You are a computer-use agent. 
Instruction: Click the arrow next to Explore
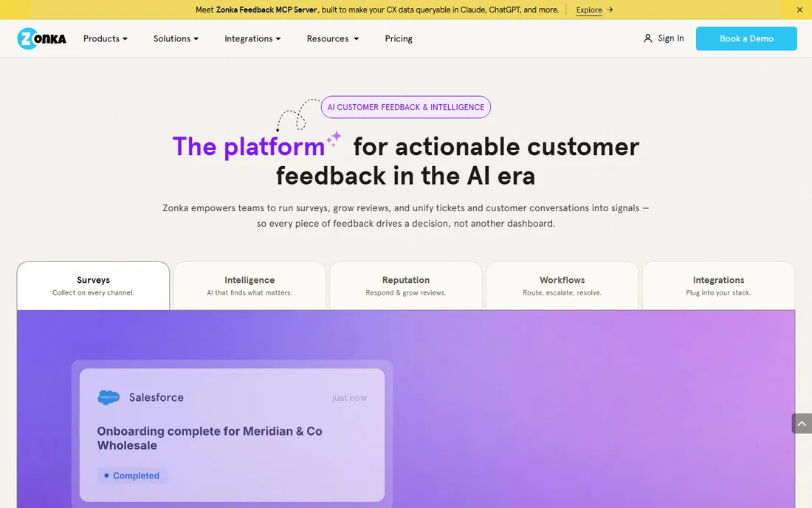click(610, 10)
